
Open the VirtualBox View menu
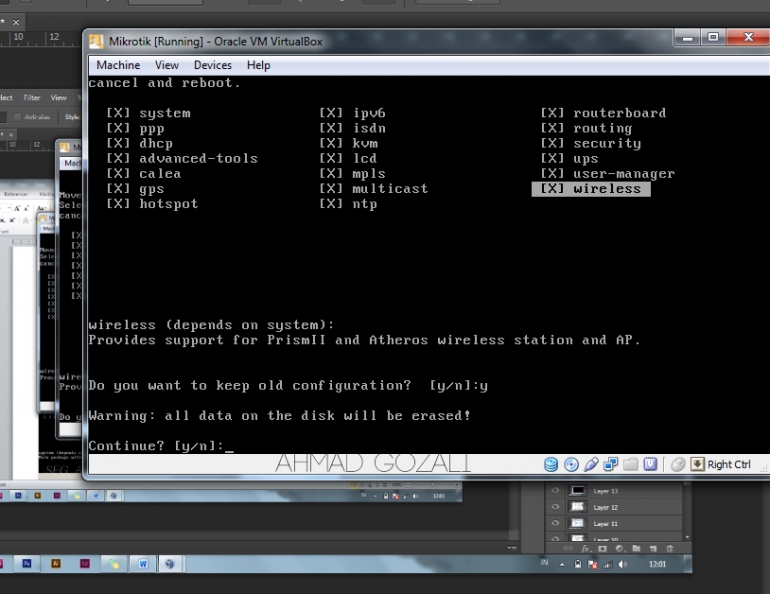pos(167,65)
